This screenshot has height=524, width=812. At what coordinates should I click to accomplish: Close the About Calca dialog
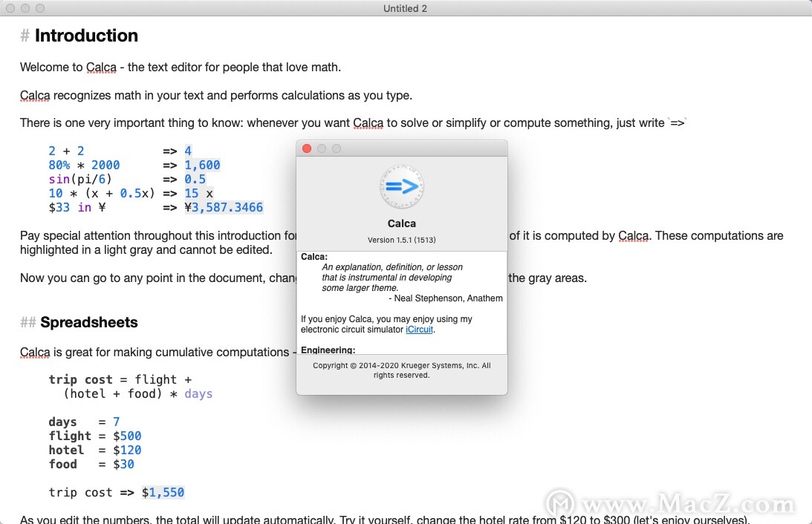307,148
